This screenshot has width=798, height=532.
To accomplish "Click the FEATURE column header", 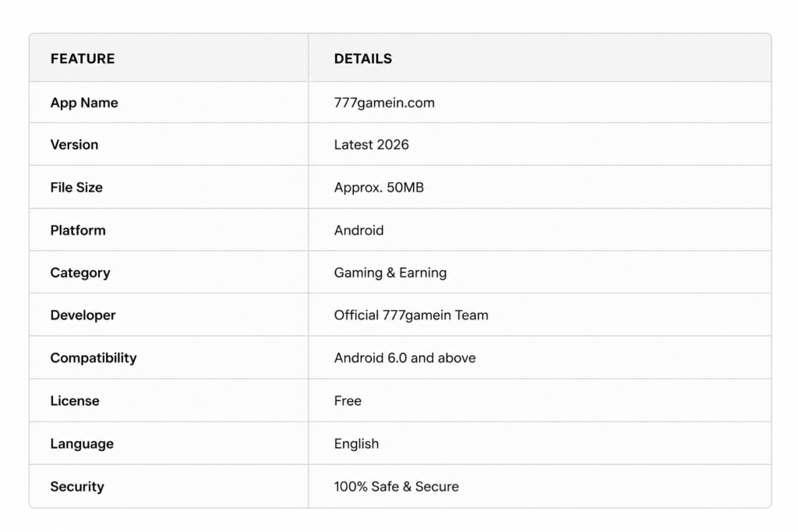I will 83,59.
